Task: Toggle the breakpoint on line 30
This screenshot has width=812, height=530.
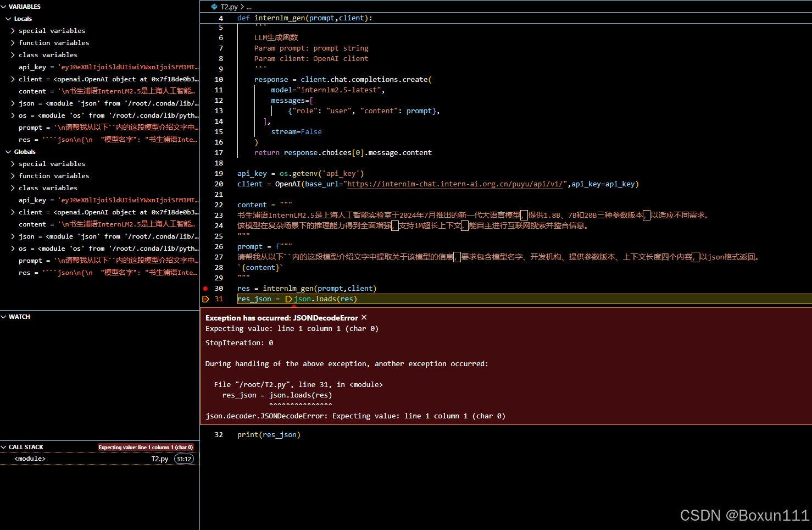Action: (x=205, y=289)
